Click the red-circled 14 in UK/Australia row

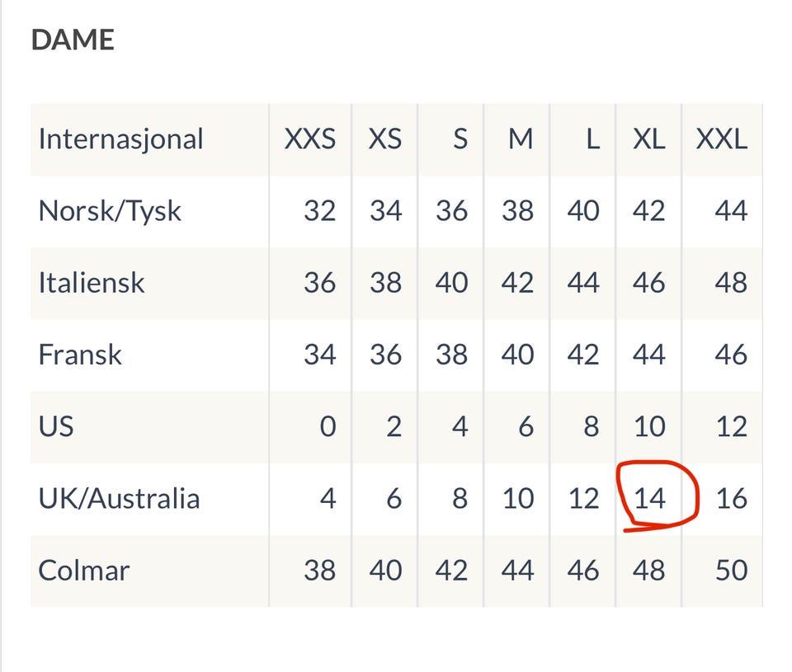point(650,499)
